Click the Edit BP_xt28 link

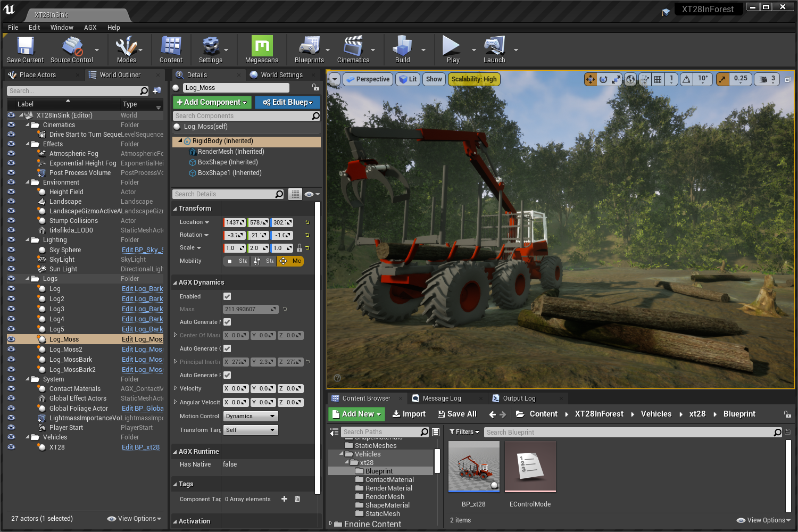[140, 447]
